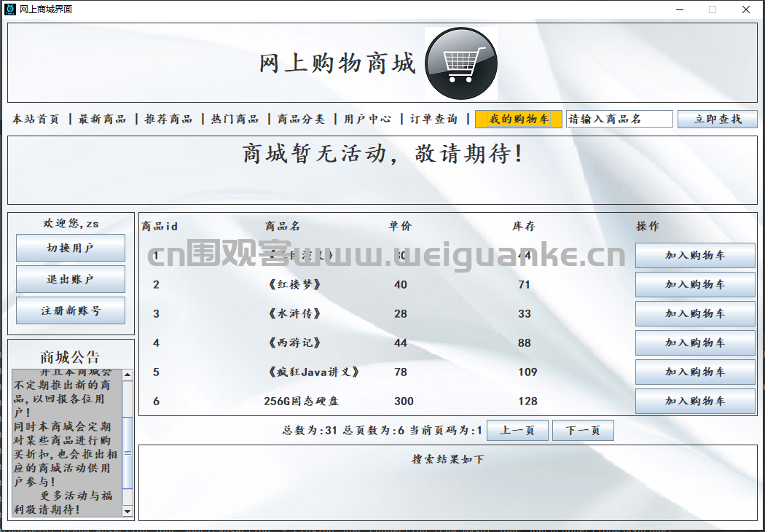Go to 最新商品 section
765x532 pixels.
(x=103, y=119)
